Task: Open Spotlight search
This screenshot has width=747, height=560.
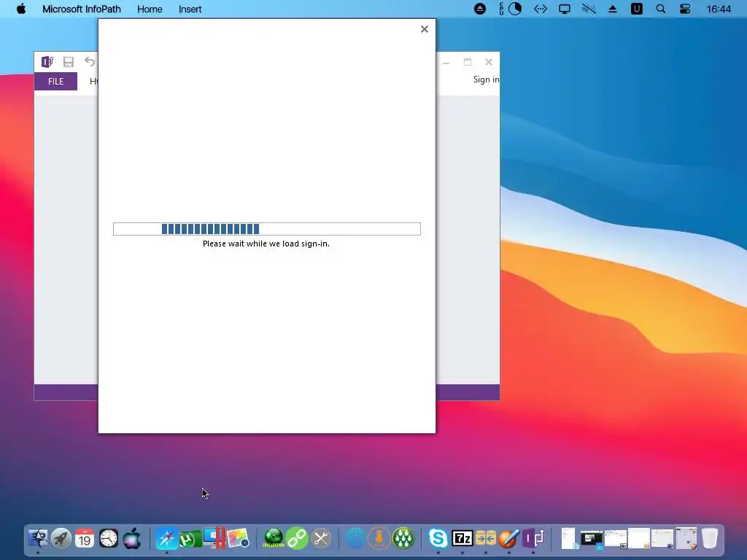Action: (x=661, y=9)
